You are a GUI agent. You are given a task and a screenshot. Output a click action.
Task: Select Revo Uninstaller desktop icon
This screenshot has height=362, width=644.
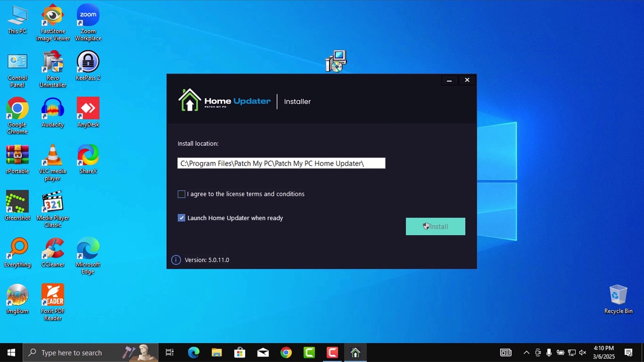(53, 69)
